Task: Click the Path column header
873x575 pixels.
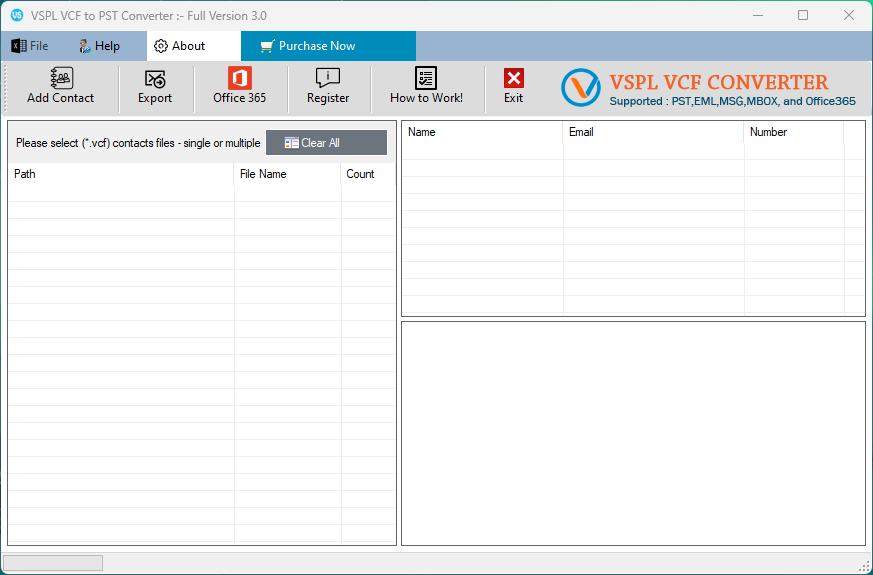Action: coord(121,174)
